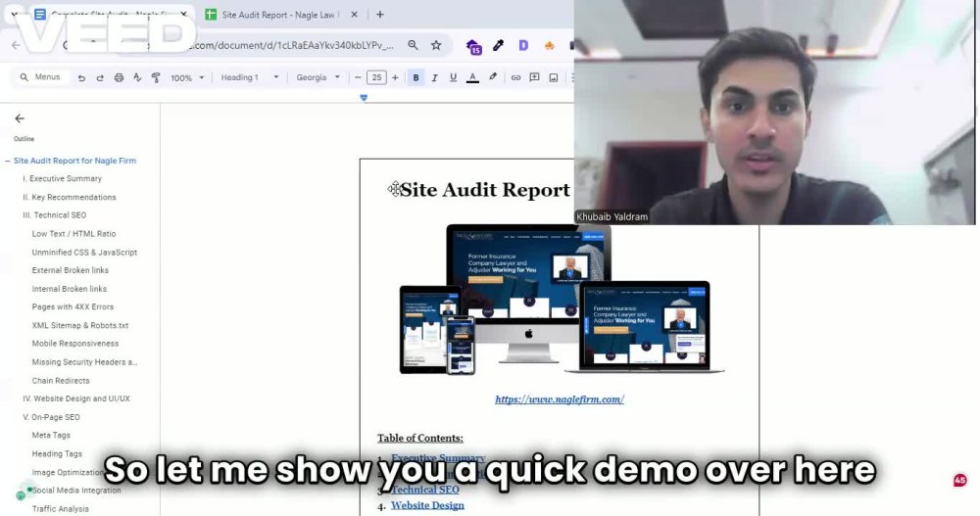
Task: Click the blue indent marker on ruler
Action: 364,98
